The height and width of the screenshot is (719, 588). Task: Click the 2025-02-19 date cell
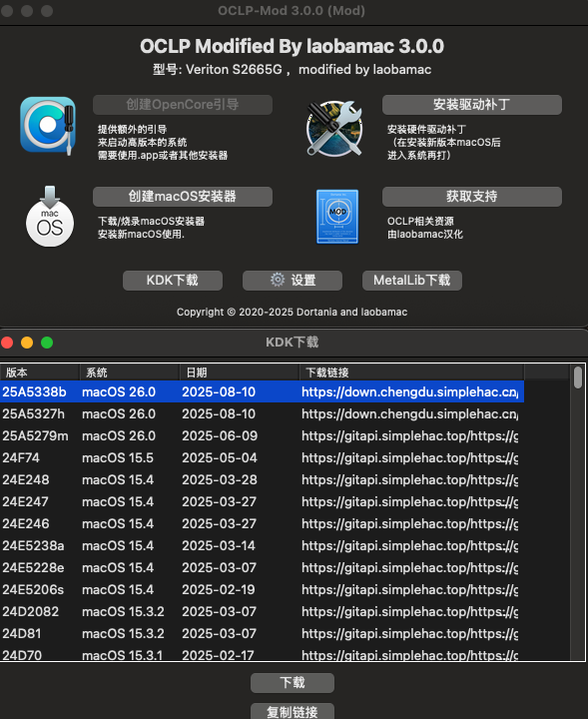(219, 590)
